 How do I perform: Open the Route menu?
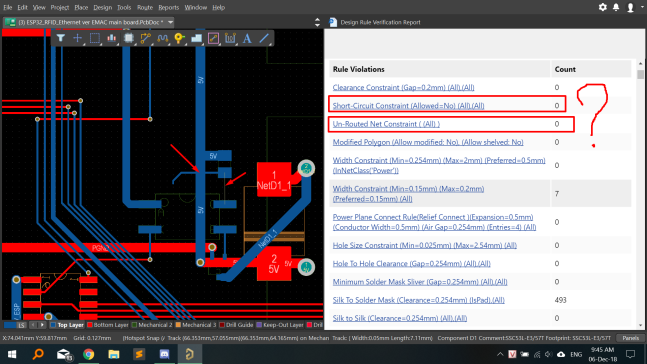(144, 7)
